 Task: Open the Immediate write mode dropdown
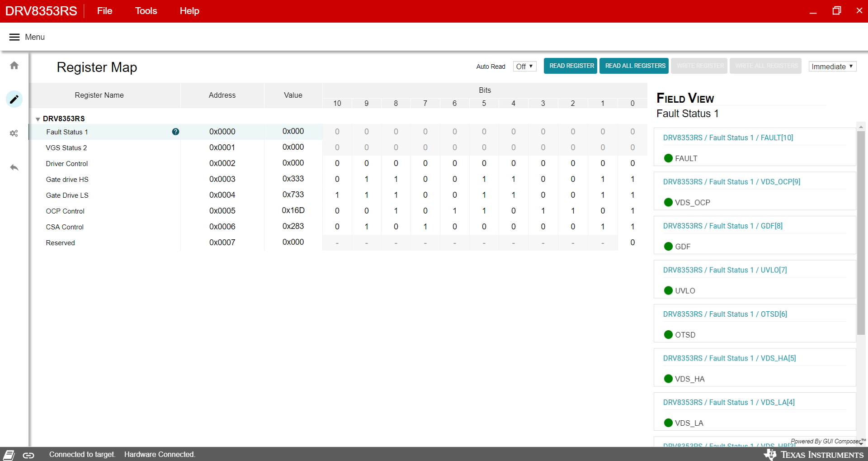[x=832, y=67]
